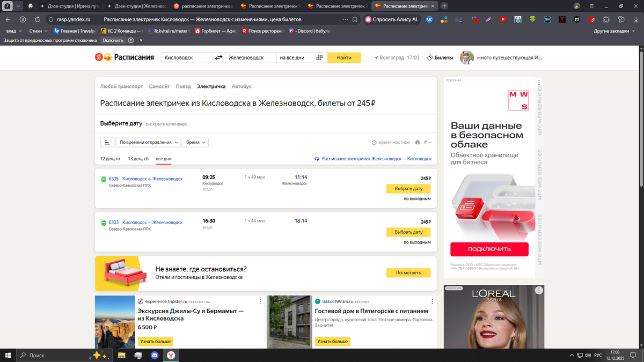Open VK extension icon in toolbar
The width and height of the screenshot is (644, 362).
tap(429, 19)
